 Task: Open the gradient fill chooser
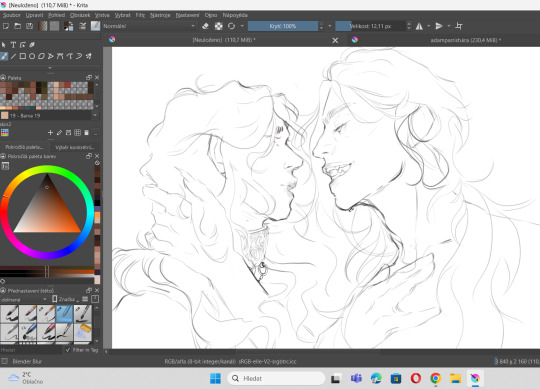43,26
